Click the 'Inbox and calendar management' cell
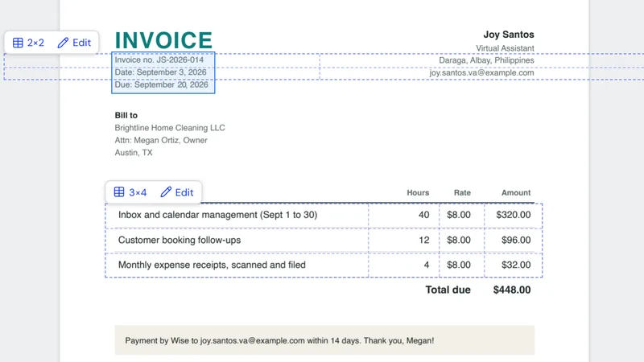This screenshot has width=644, height=362. (237, 215)
